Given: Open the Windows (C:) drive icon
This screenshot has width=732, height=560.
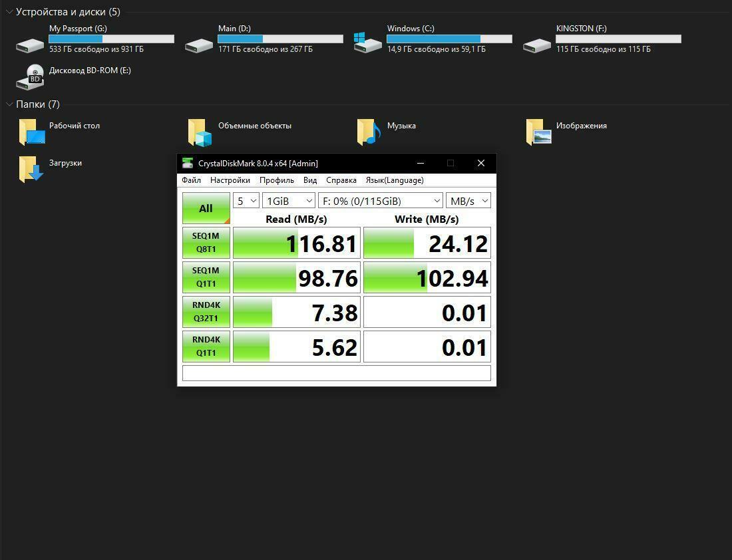Looking at the screenshot, I should click(x=368, y=43).
